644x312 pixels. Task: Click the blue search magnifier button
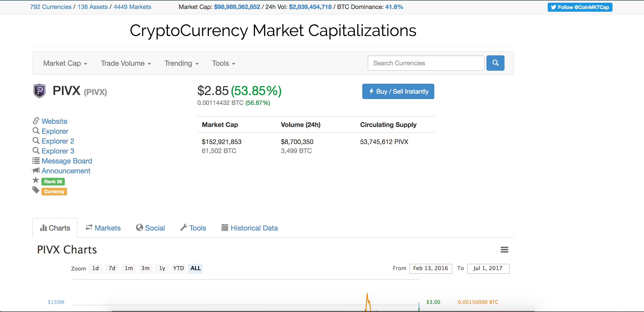[495, 63]
